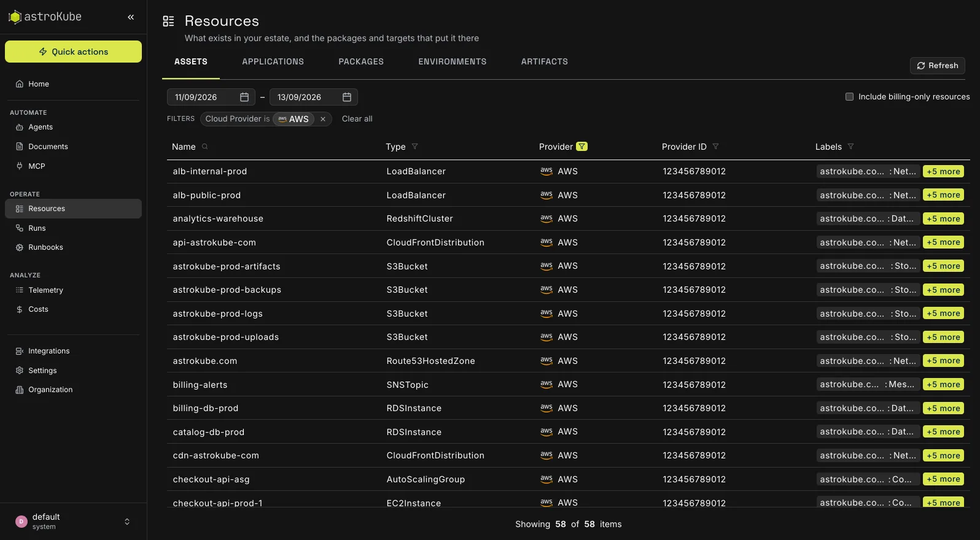Open the Provider ID column filter icon
The image size is (980, 540).
coord(716,147)
